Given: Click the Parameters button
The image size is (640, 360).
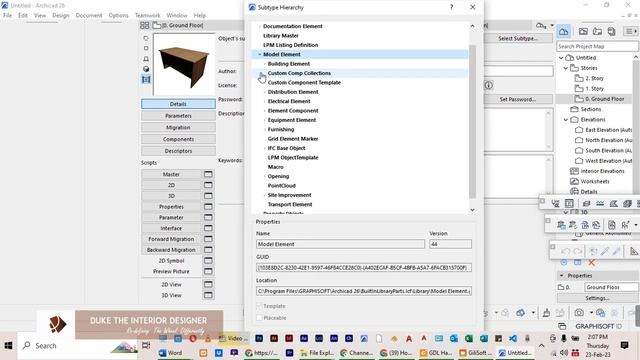Looking at the screenshot, I should pos(178,116).
